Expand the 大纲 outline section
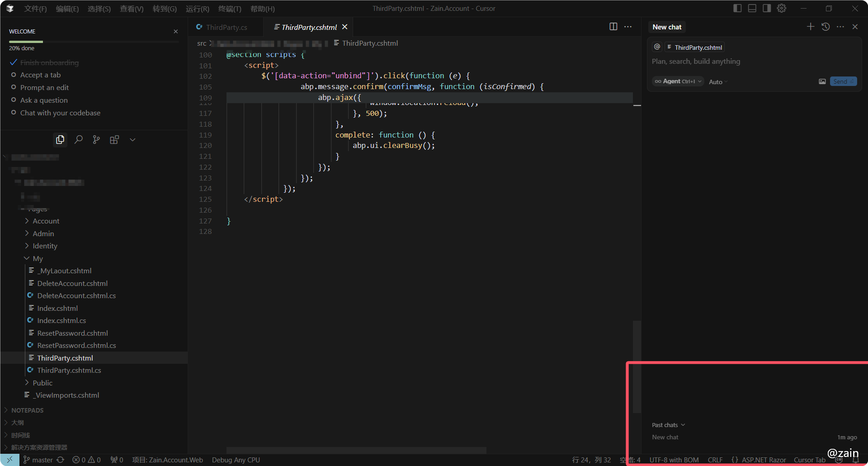Screen dimensions: 868x466 (17, 423)
